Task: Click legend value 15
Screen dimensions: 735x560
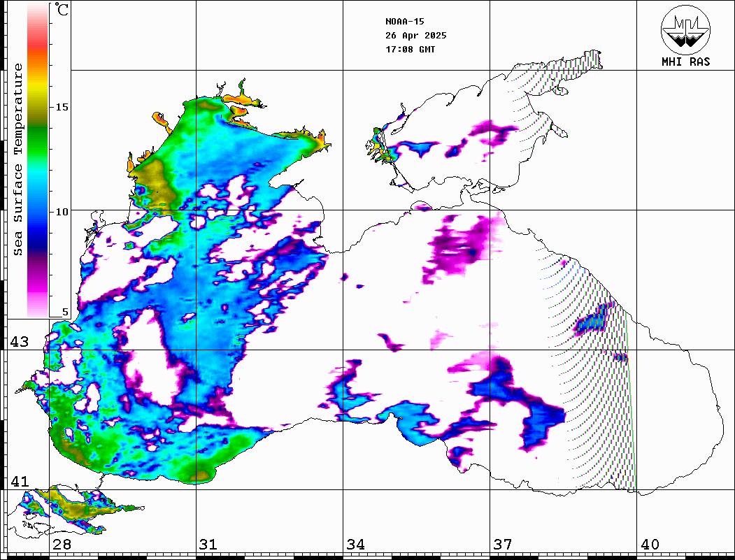Action: (x=62, y=107)
